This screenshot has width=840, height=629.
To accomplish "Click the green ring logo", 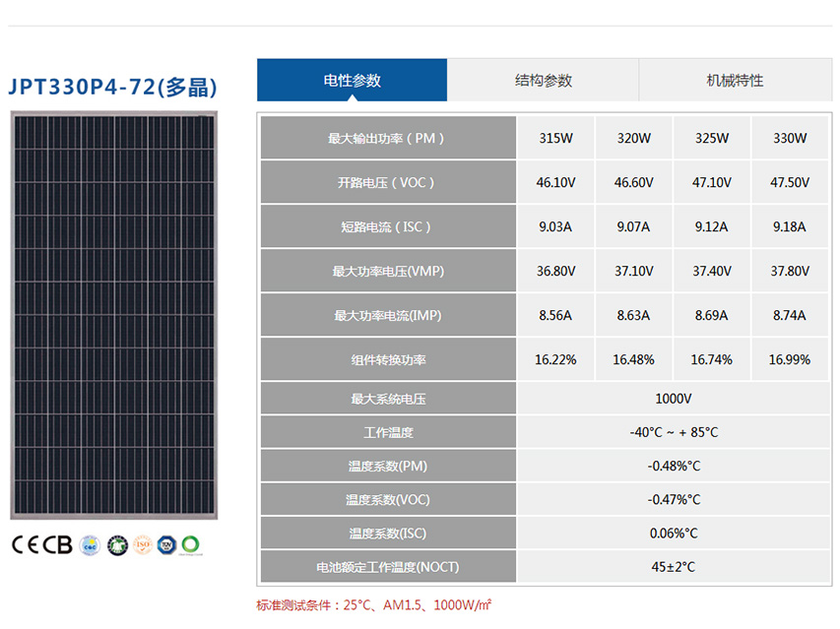I will pos(190,544).
